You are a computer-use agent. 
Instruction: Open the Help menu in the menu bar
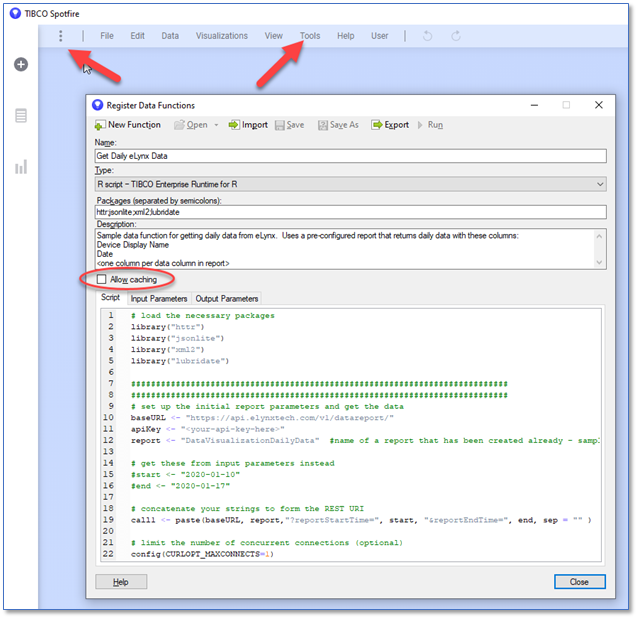[345, 36]
